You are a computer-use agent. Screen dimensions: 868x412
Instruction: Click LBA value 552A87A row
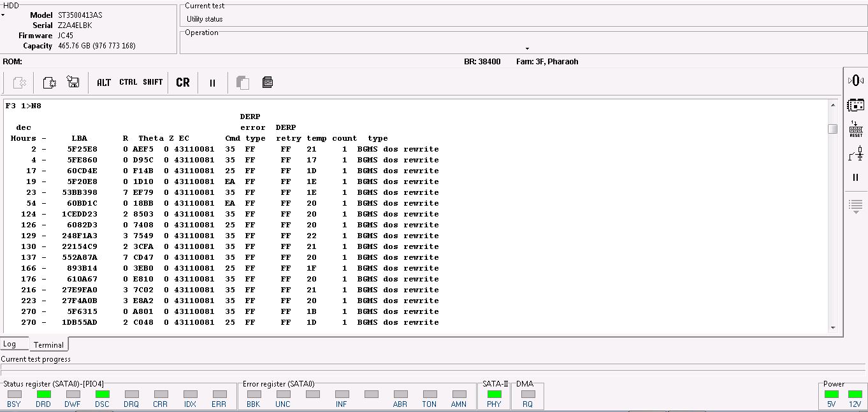80,257
